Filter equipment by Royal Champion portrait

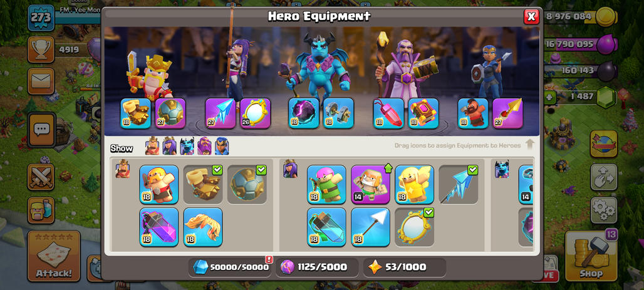(x=222, y=146)
